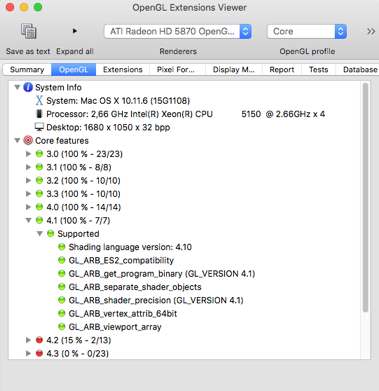Click green status dot for version 3.0
The image size is (379, 391).
tap(39, 154)
